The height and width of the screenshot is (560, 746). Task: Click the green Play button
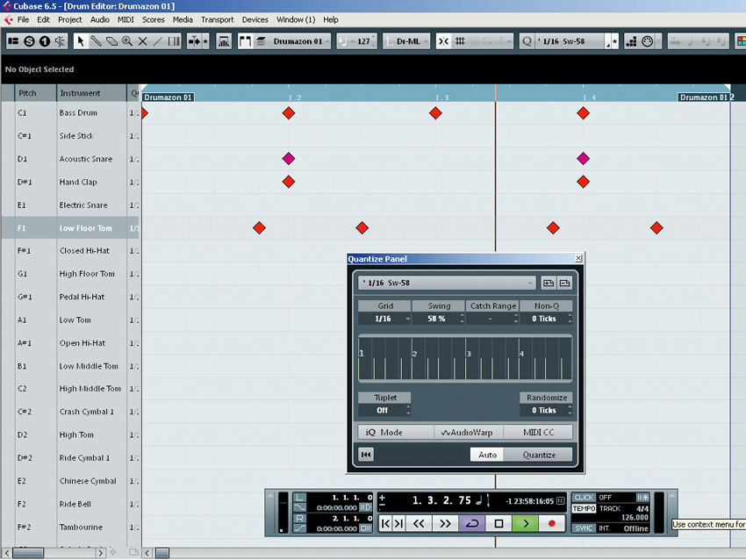tap(525, 523)
